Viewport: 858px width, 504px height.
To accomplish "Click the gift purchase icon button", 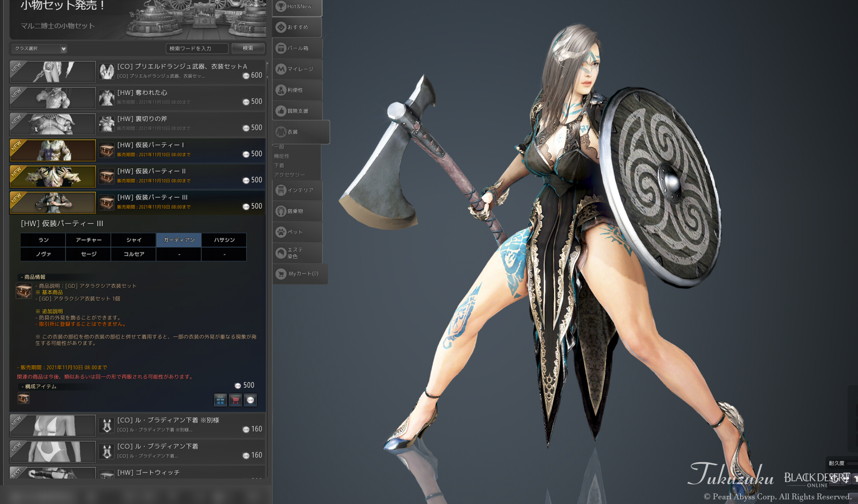I will pos(220,400).
